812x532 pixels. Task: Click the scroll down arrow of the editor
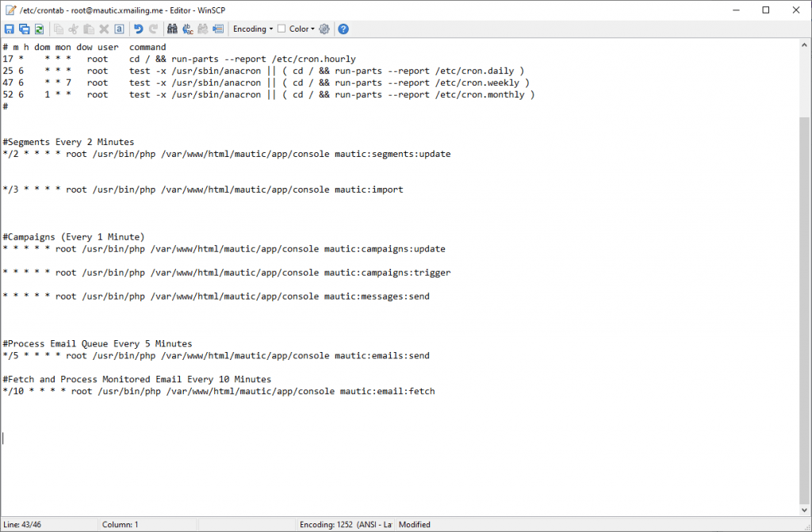coord(804,511)
